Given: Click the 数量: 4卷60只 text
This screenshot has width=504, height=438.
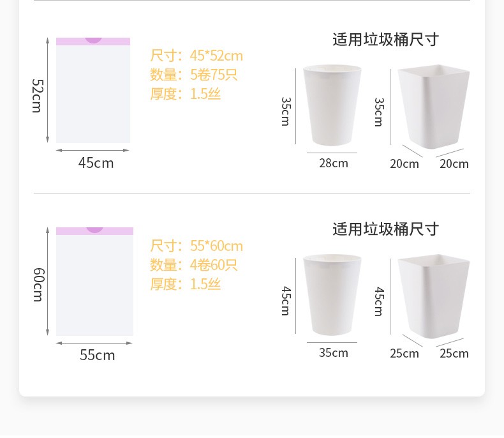Looking at the screenshot, I should click(194, 265).
